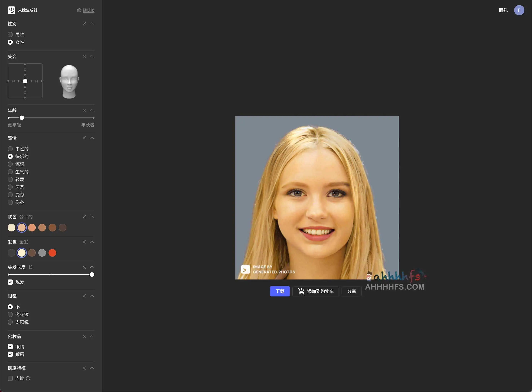Choose the red hair color swatch
The height and width of the screenshot is (392, 532).
(52, 253)
